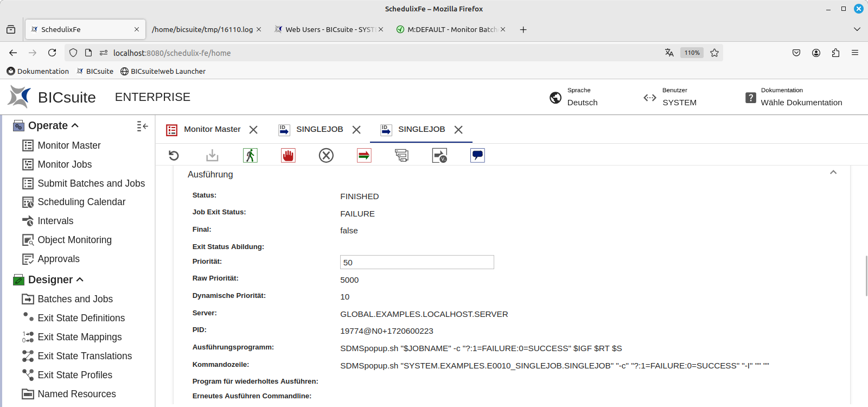Open the Sprache language selector

[x=574, y=97]
